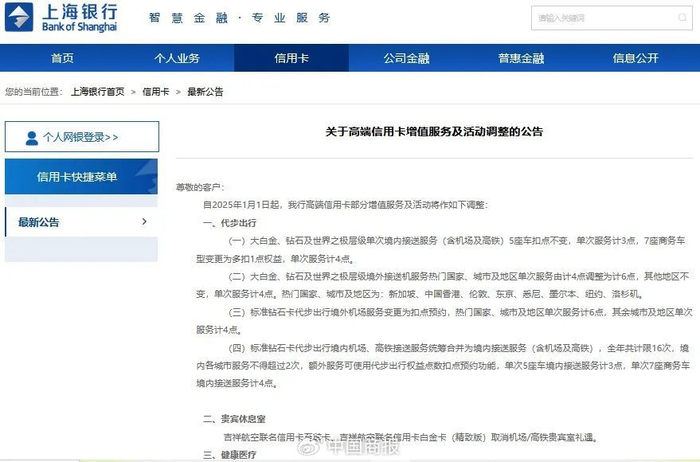Click the sentence starting 自2025年1月1日起

point(346,204)
